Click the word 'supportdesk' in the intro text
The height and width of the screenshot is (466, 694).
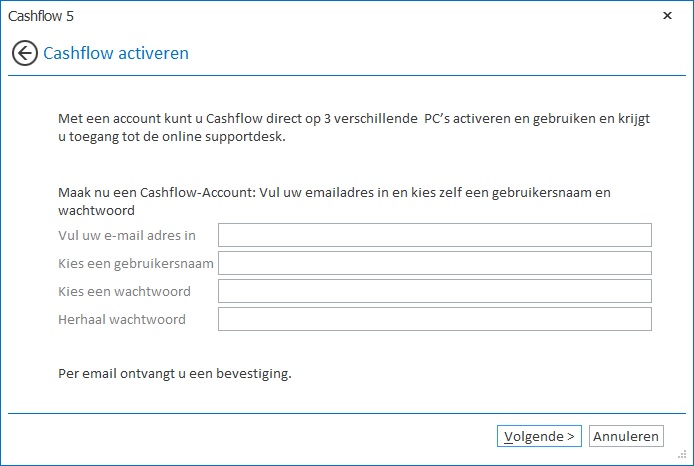pyautogui.click(x=242, y=138)
